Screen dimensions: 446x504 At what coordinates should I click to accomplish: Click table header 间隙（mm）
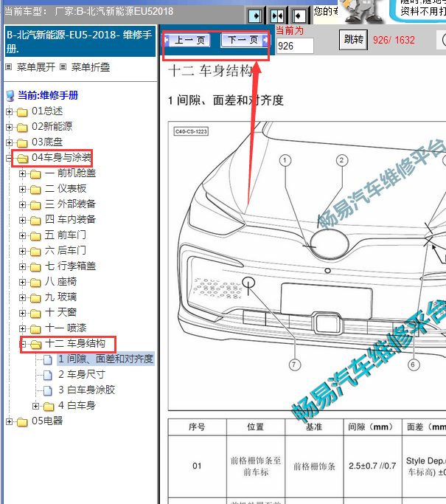coord(372,427)
